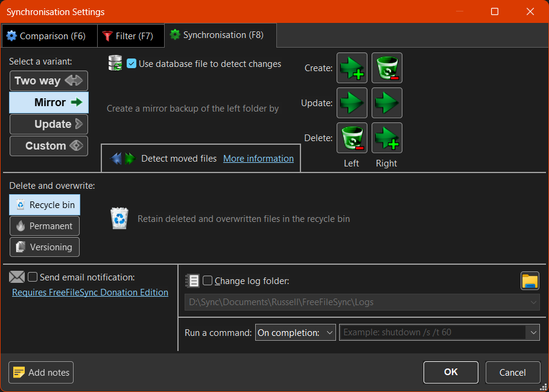Select the Versioning delete option

click(44, 247)
